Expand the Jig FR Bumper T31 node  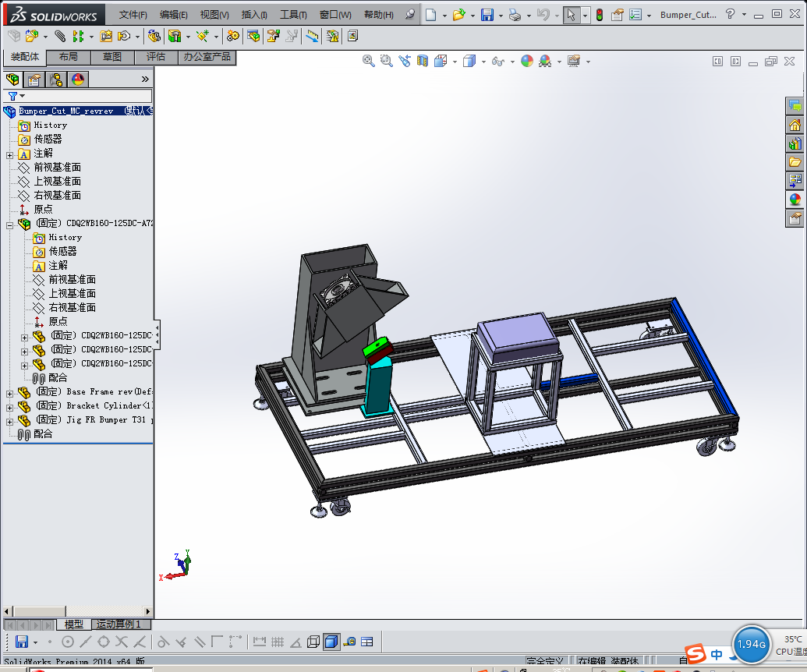pyautogui.click(x=10, y=422)
